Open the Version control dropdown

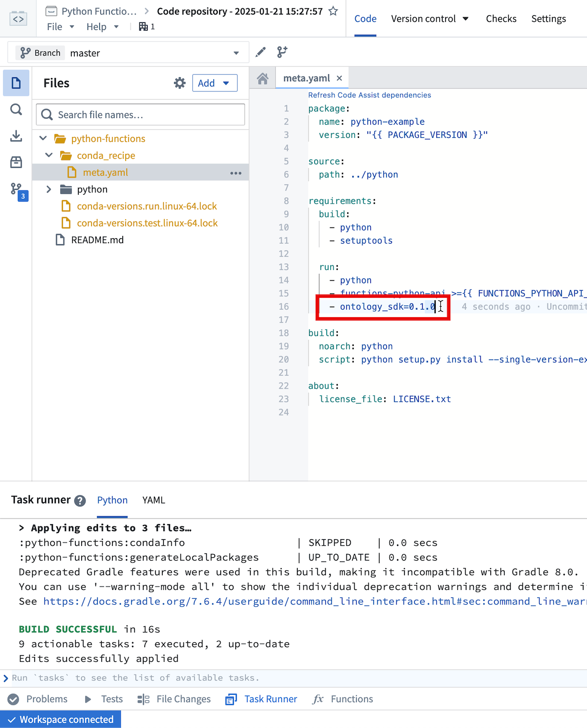coord(429,19)
